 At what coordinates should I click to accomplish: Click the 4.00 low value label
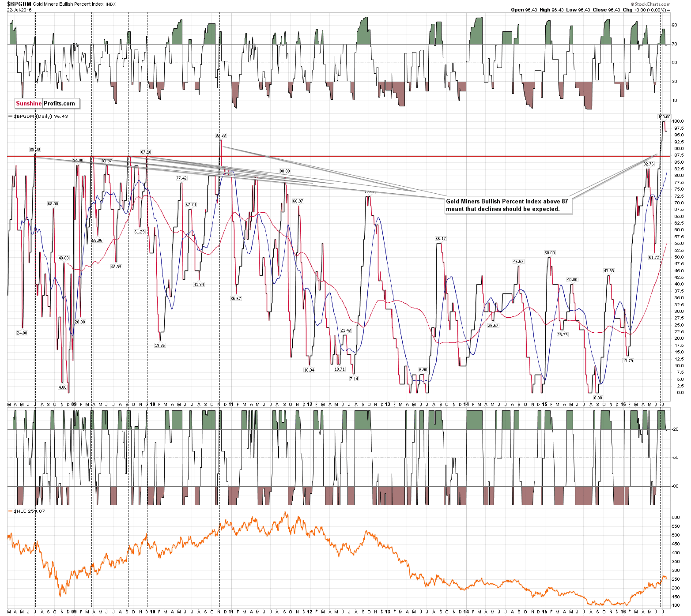pyautogui.click(x=62, y=387)
